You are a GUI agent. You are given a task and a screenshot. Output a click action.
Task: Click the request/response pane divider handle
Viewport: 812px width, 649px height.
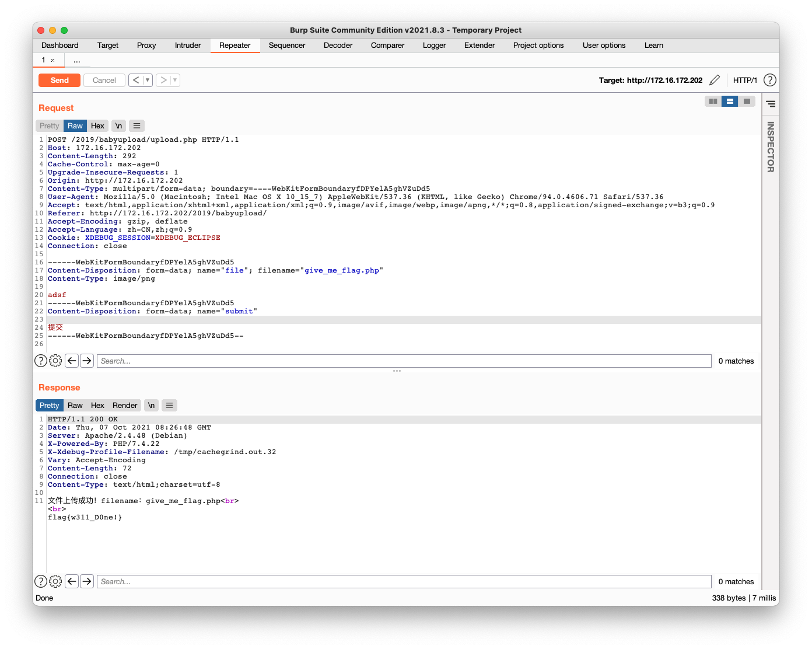coord(397,371)
